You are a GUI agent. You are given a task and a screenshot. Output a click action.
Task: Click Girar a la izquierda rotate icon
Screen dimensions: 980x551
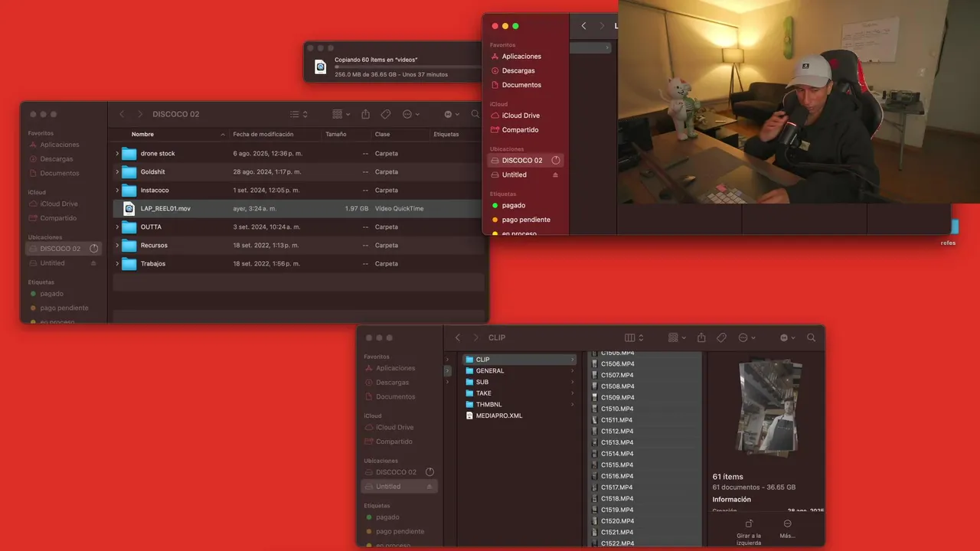749,523
